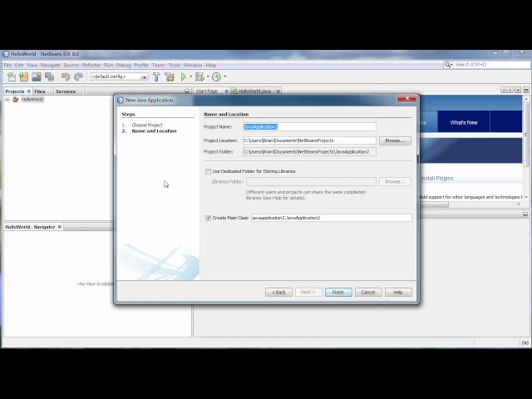Open the editor documents list dropdown
The width and height of the screenshot is (532, 399).
click(x=518, y=90)
